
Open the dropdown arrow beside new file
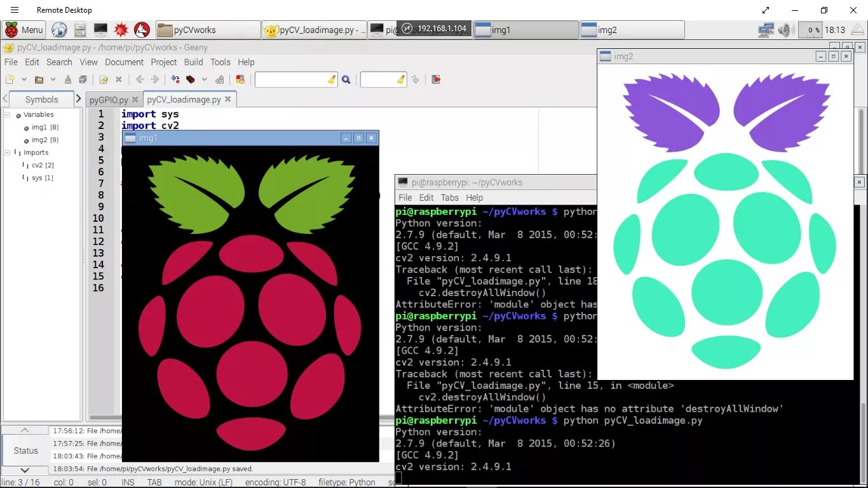pyautogui.click(x=24, y=79)
